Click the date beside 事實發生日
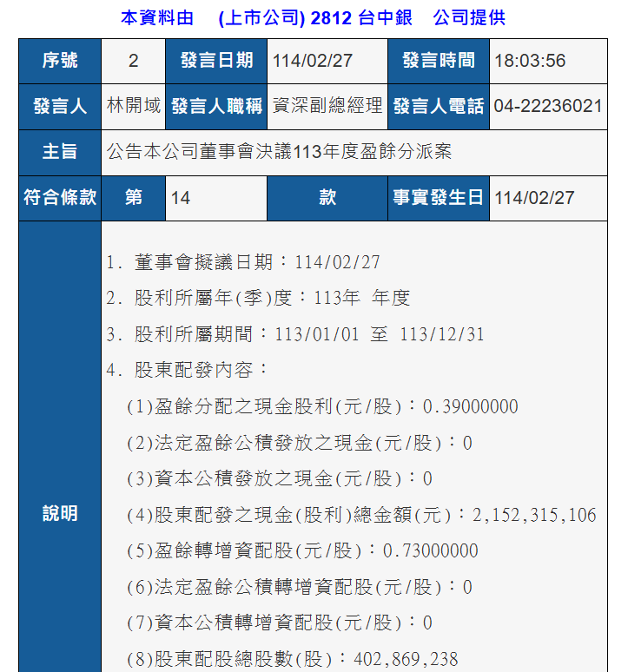 [534, 198]
